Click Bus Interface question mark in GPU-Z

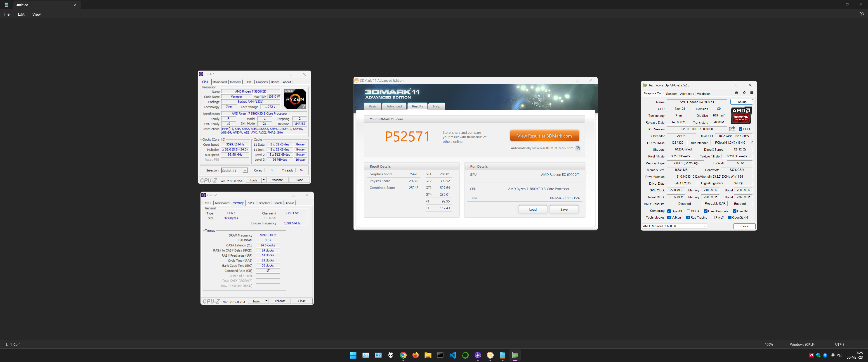(x=752, y=142)
